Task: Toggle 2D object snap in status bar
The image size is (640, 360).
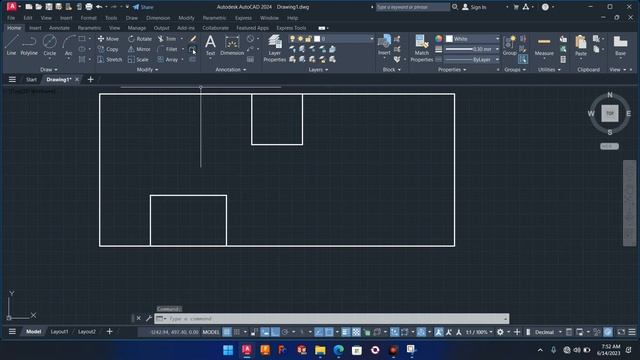Action: 329,332
